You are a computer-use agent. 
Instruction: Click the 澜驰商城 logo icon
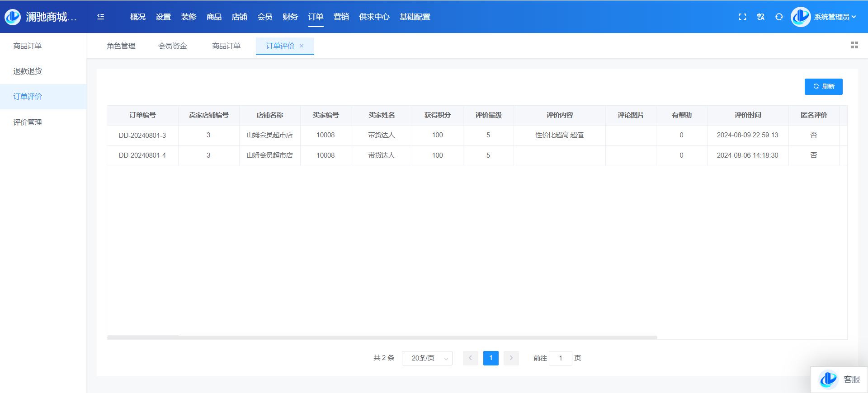13,17
